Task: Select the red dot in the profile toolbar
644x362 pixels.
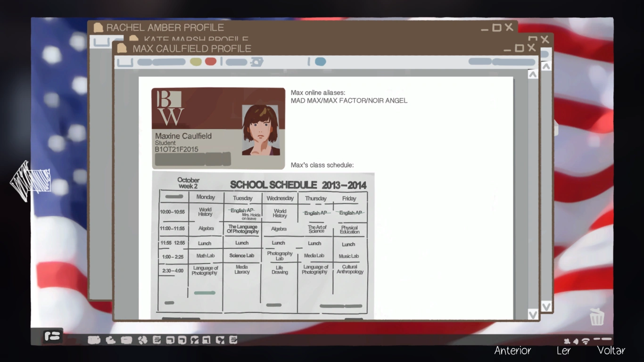Action: pyautogui.click(x=211, y=62)
